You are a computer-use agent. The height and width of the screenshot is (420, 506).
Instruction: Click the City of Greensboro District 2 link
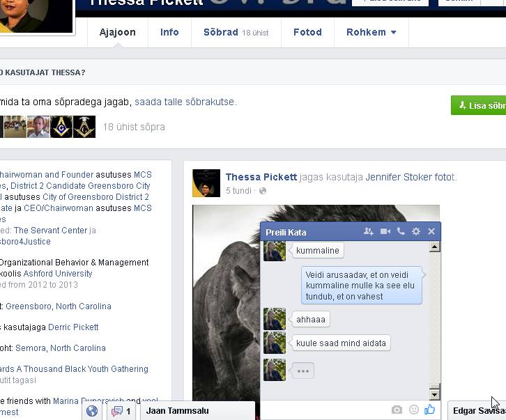96,197
